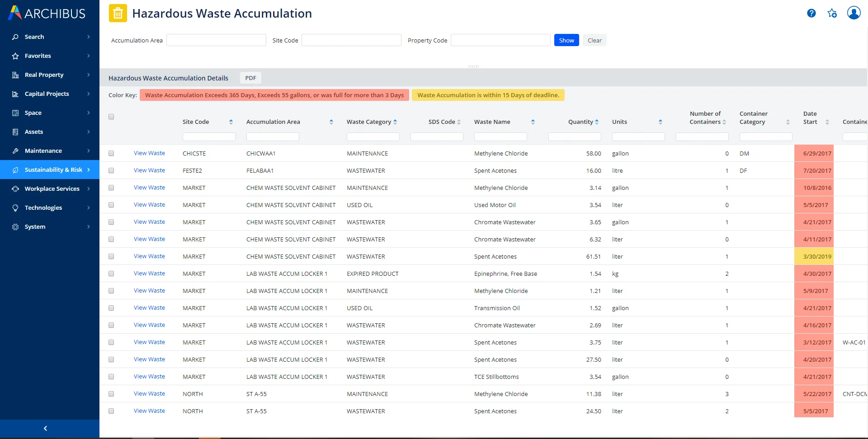
Task: Click the Accumulation Area filter field
Action: coord(216,40)
